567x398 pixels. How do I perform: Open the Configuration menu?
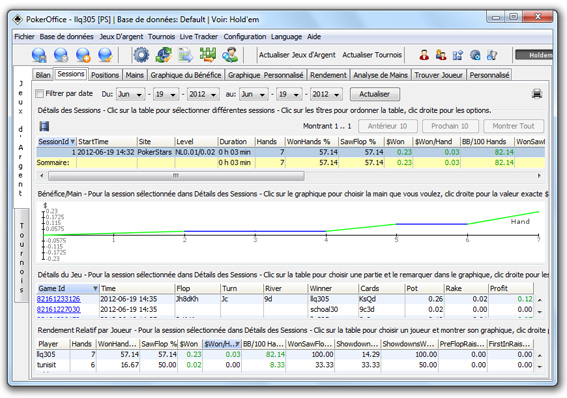[244, 37]
